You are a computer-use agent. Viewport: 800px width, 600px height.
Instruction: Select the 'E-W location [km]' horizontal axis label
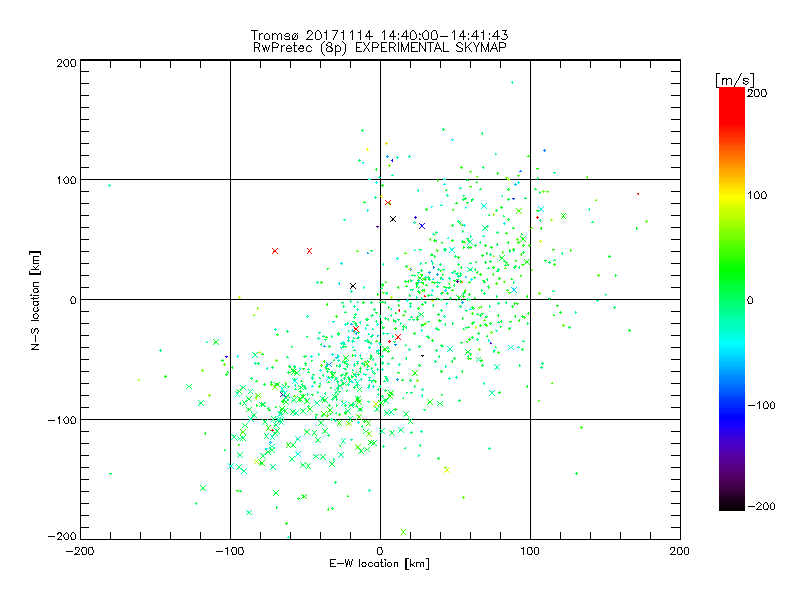tap(379, 563)
